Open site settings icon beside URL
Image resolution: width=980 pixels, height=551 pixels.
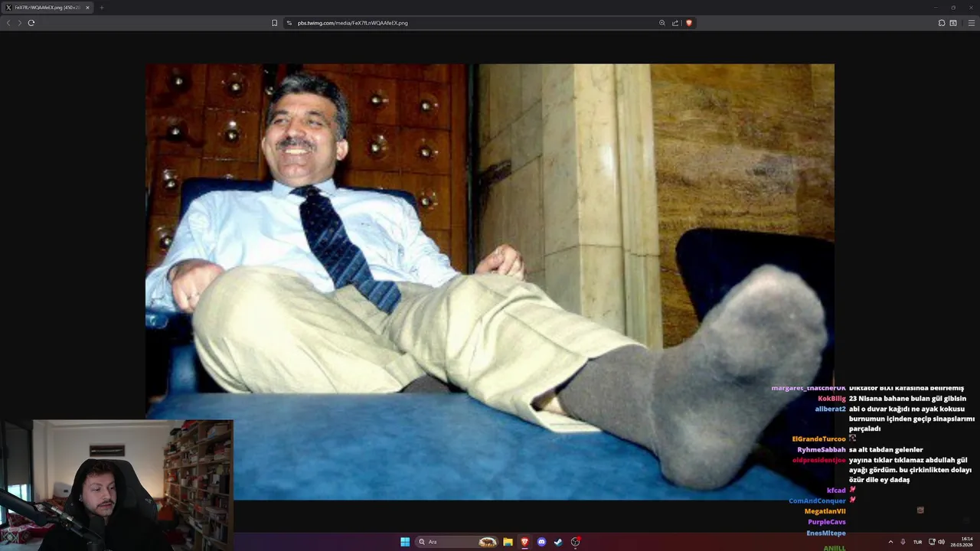(289, 23)
